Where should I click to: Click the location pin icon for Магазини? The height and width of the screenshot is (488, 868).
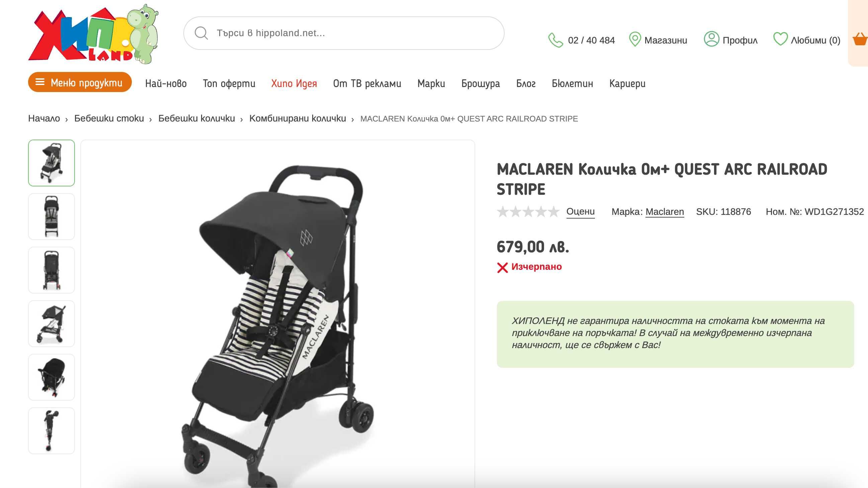634,39
